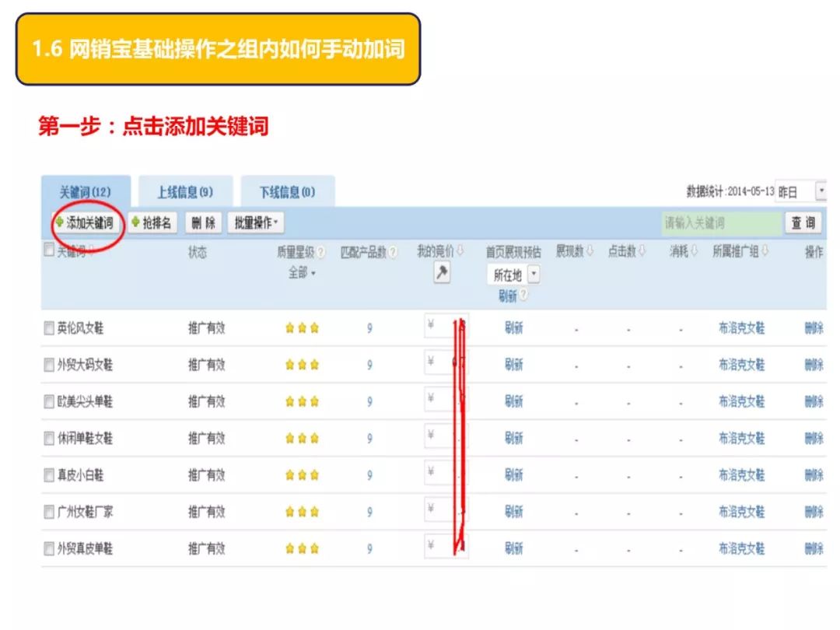840x630 pixels.
Task: Open the 布洛克女鞋 promotion group link
Action: (x=740, y=327)
